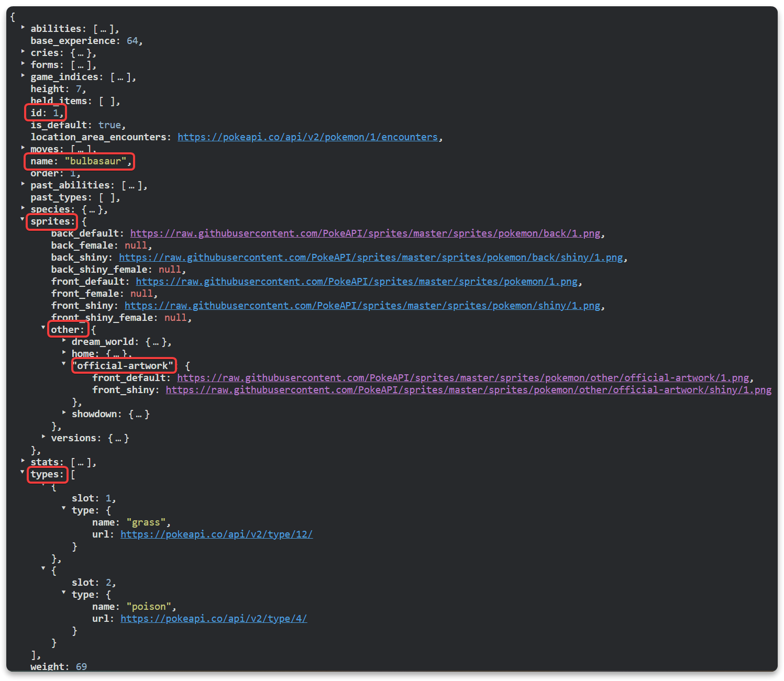Screen dimensions: 784x681
Task: Collapse the other object
Action: coord(43,327)
